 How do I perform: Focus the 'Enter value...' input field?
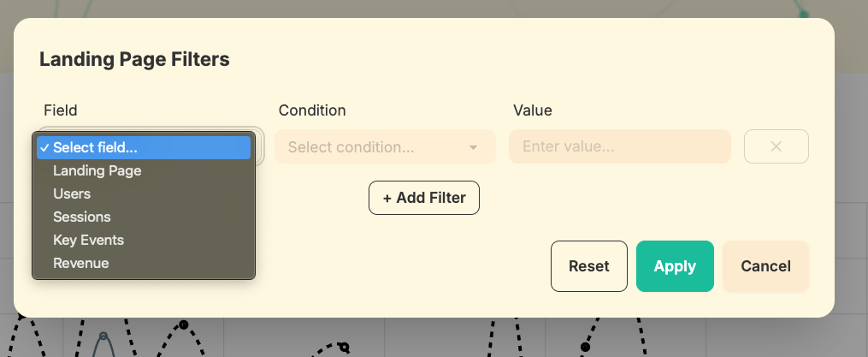(x=619, y=146)
